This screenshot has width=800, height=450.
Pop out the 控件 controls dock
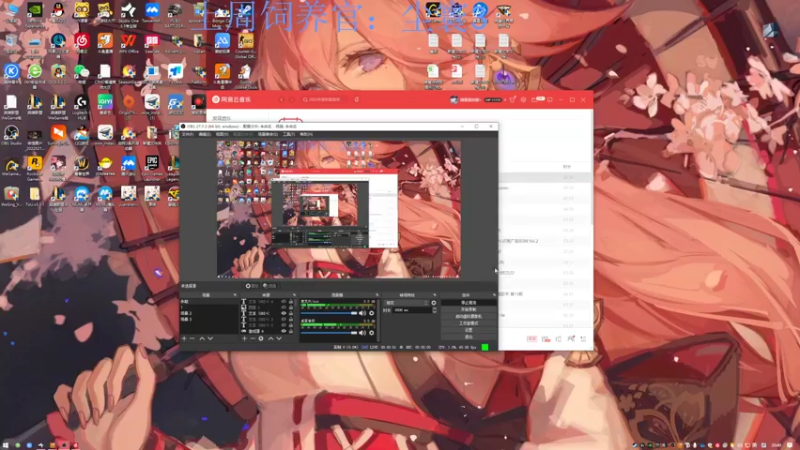pyautogui.click(x=494, y=295)
